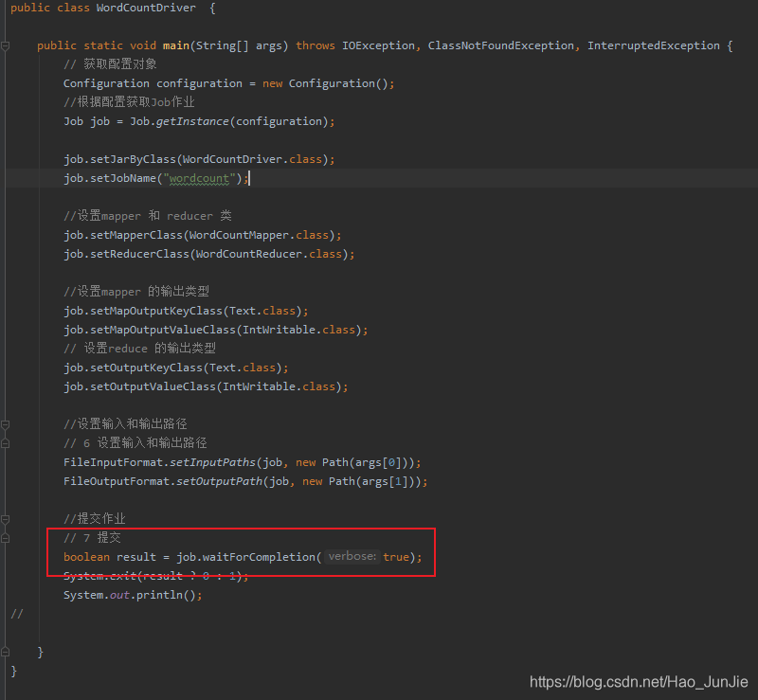Image resolution: width=758 pixels, height=700 pixels.
Task: Toggle fold marker beside the '// 7 提交' comment
Action: click(x=6, y=538)
